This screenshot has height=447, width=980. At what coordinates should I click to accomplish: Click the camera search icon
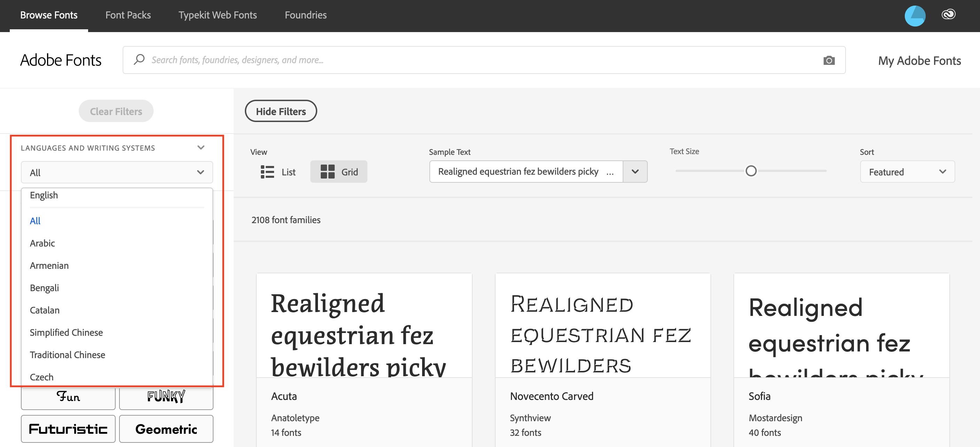tap(827, 60)
